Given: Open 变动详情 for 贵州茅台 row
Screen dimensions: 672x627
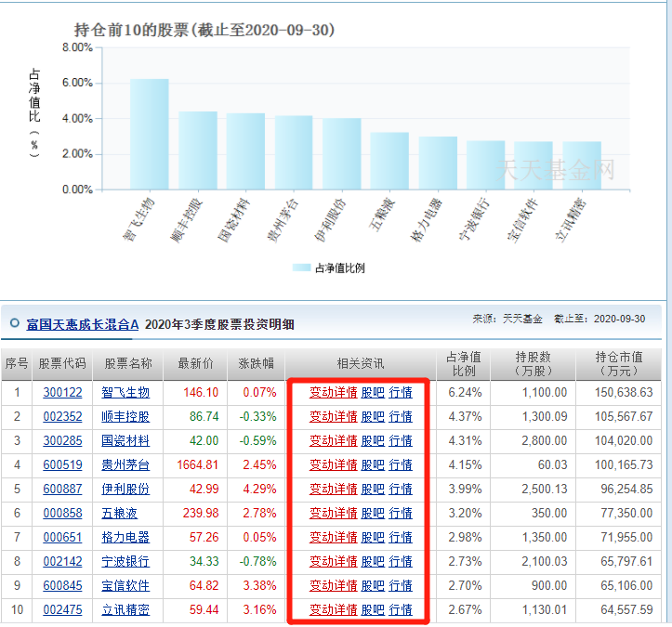Looking at the screenshot, I should [x=334, y=464].
